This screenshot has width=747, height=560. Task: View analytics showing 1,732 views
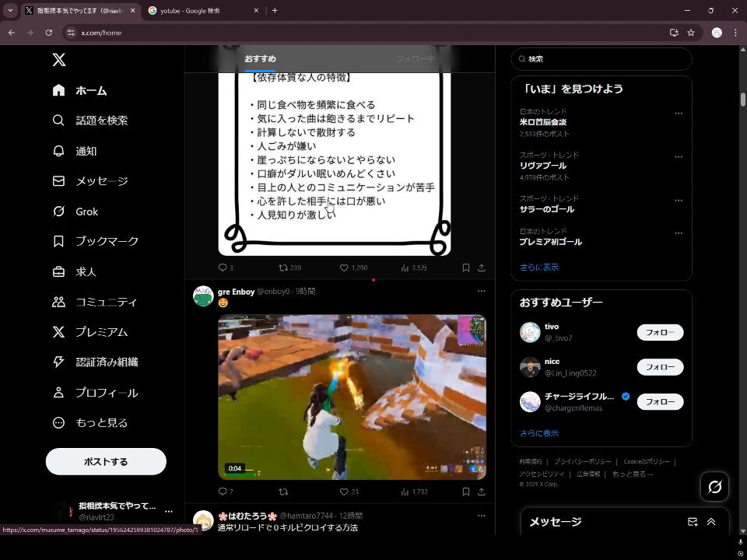(414, 492)
